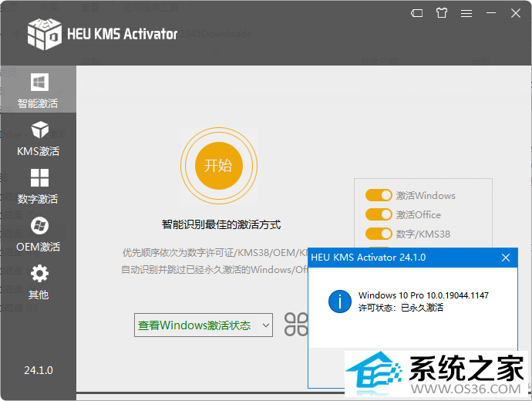
Task: Click the blue info icon in dialog
Action: [339, 302]
